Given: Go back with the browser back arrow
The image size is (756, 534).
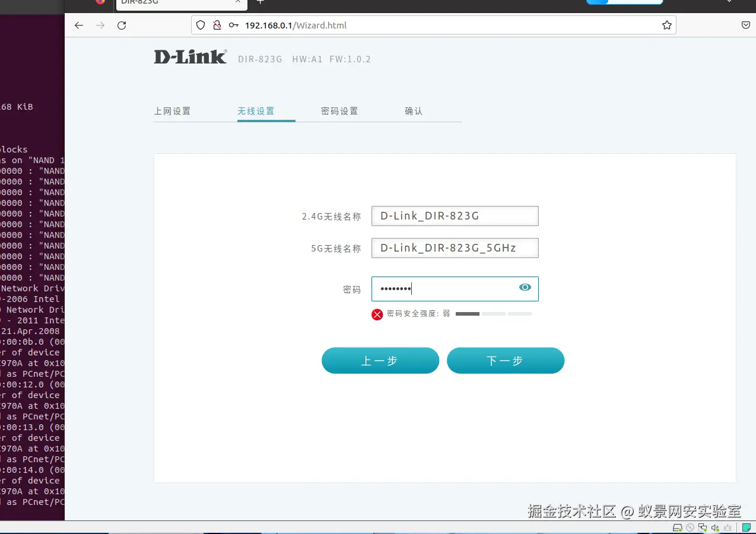Looking at the screenshot, I should [x=79, y=26].
